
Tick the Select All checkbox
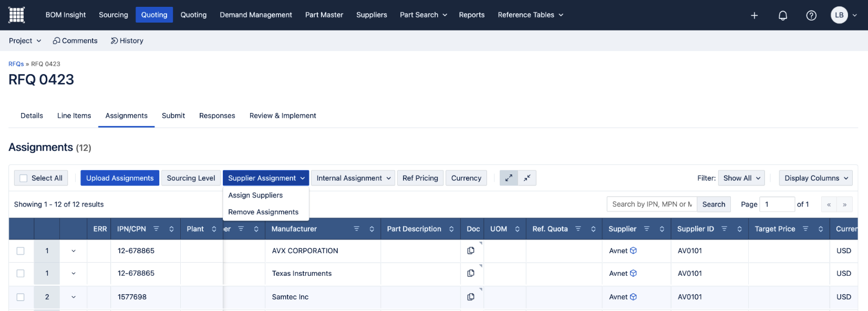tap(23, 178)
